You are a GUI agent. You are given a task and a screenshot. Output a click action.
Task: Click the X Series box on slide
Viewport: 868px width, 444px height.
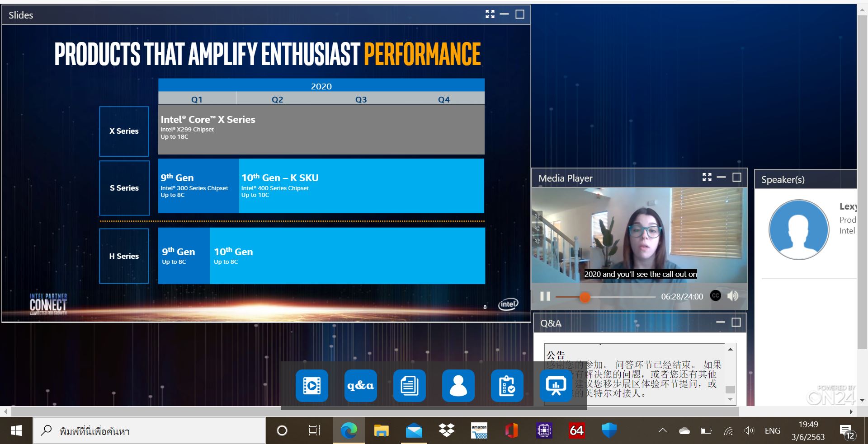coord(124,131)
